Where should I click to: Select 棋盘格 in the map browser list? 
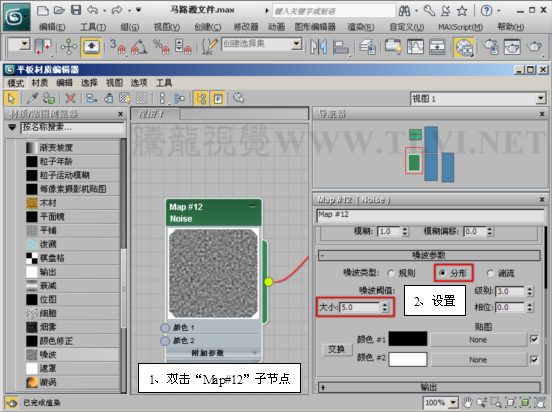73,258
